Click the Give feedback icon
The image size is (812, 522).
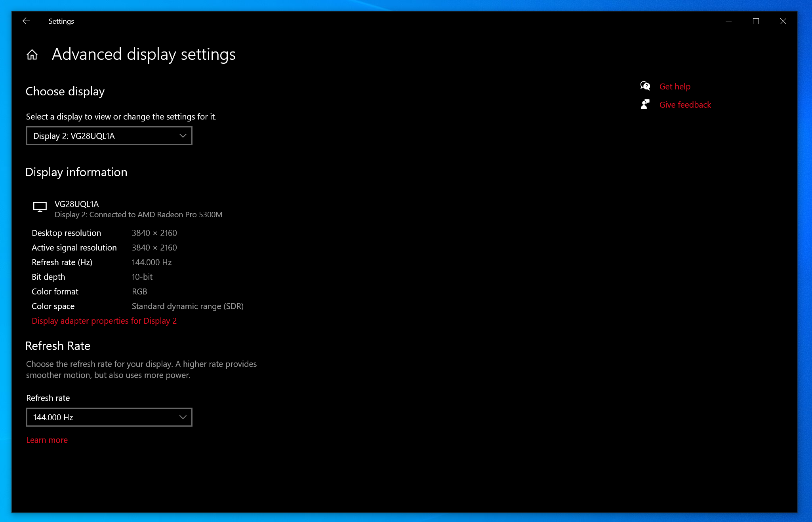[646, 104]
